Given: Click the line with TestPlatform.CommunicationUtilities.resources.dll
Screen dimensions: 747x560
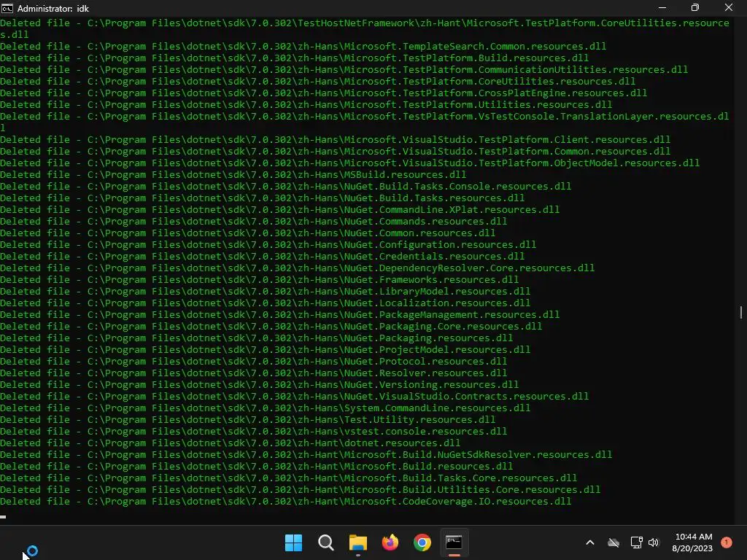Looking at the screenshot, I should click(344, 69).
